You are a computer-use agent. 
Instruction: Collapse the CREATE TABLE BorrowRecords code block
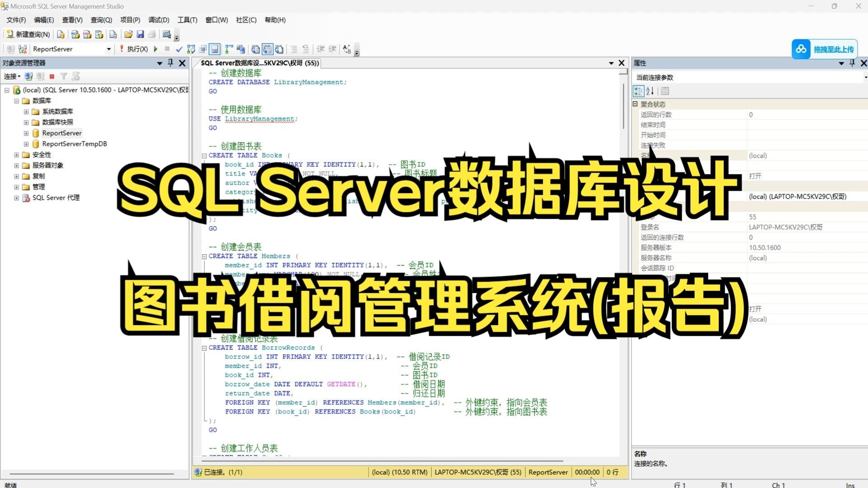coord(204,348)
